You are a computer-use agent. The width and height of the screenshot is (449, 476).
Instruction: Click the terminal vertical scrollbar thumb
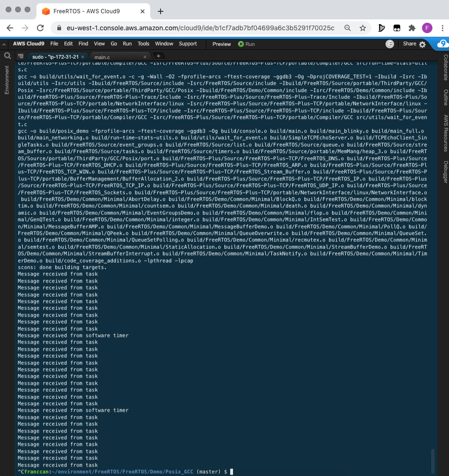pyautogui.click(x=433, y=461)
